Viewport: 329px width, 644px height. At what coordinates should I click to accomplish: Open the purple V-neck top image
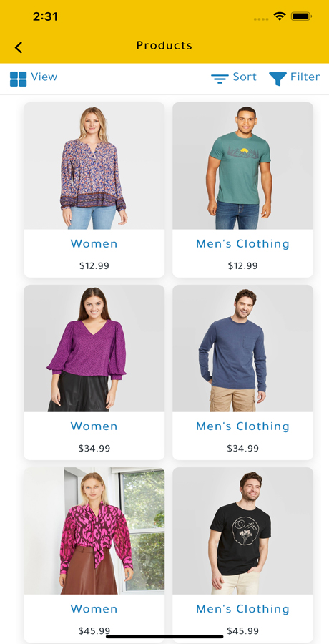tap(94, 348)
